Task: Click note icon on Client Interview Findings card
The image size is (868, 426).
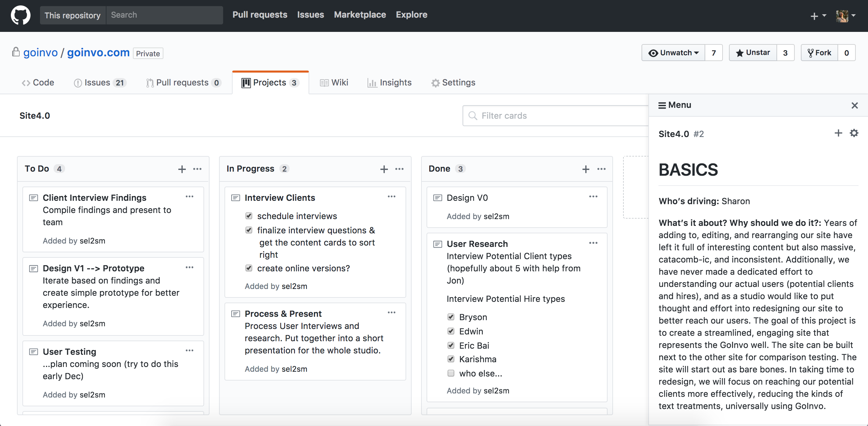Action: (34, 198)
